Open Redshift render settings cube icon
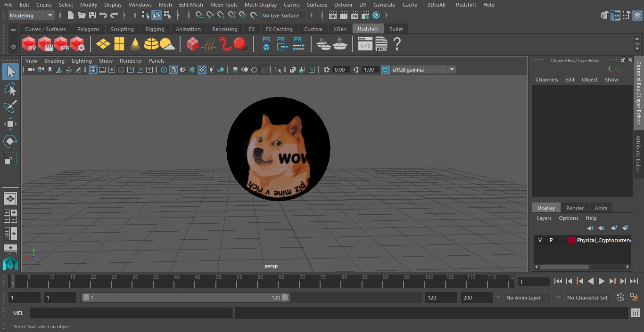This screenshot has width=644, height=332. point(77,44)
